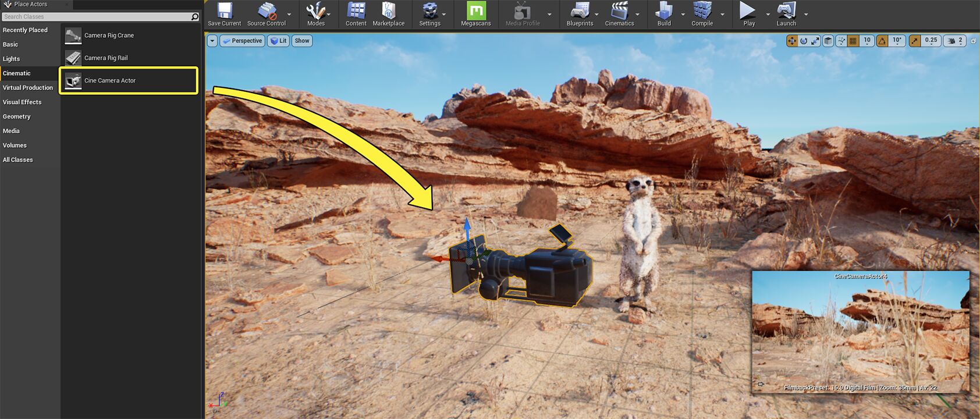The height and width of the screenshot is (419, 980).
Task: Toggle rotation snapping on or off
Action: coord(882,41)
